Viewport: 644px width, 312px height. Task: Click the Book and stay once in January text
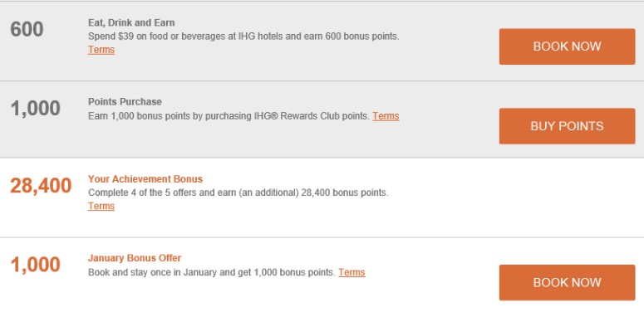pos(212,272)
